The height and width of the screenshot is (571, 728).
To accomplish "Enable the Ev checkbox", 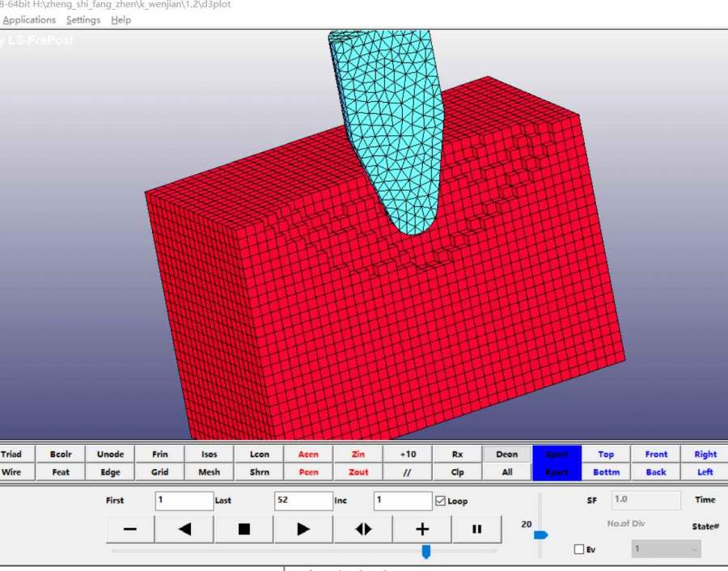I will (x=579, y=549).
